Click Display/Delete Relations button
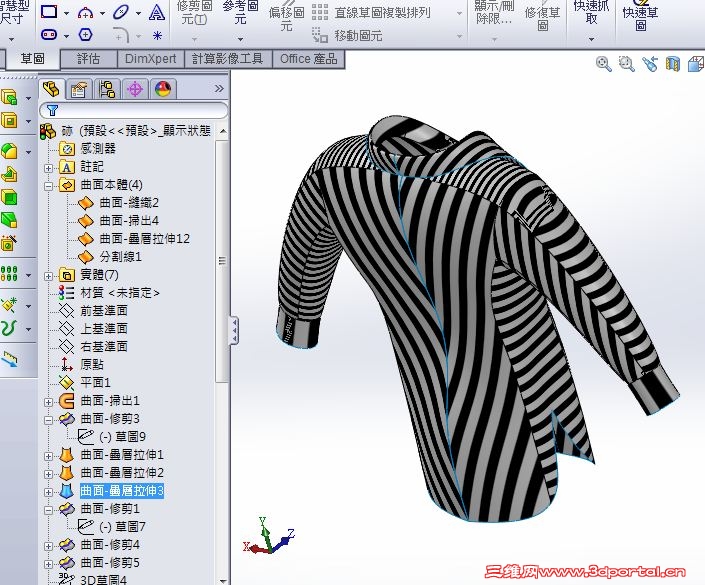The width and height of the screenshot is (705, 585). coord(494,13)
